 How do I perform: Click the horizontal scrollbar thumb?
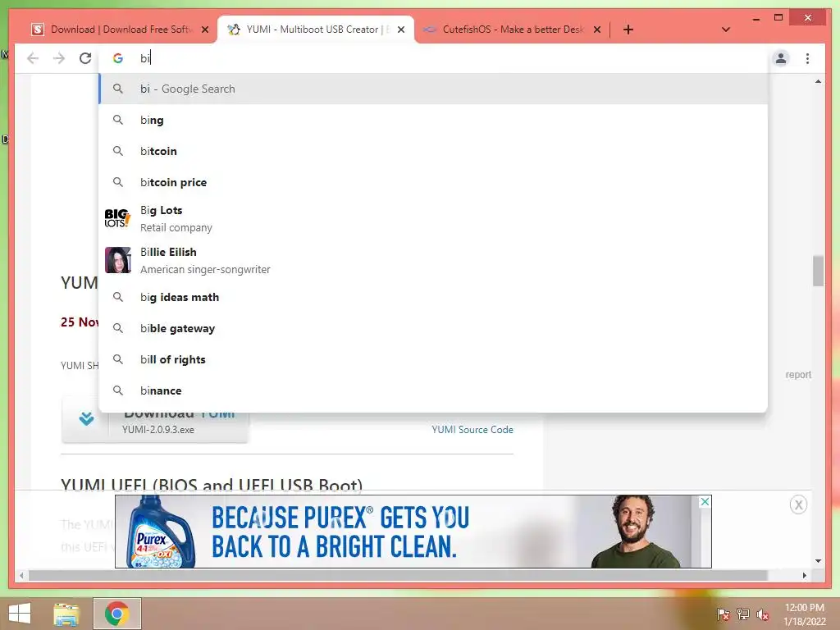pos(398,575)
